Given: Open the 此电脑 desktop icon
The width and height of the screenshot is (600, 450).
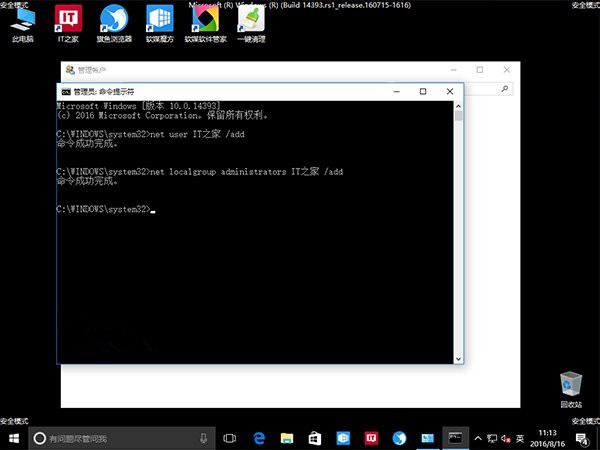Looking at the screenshot, I should tap(22, 23).
